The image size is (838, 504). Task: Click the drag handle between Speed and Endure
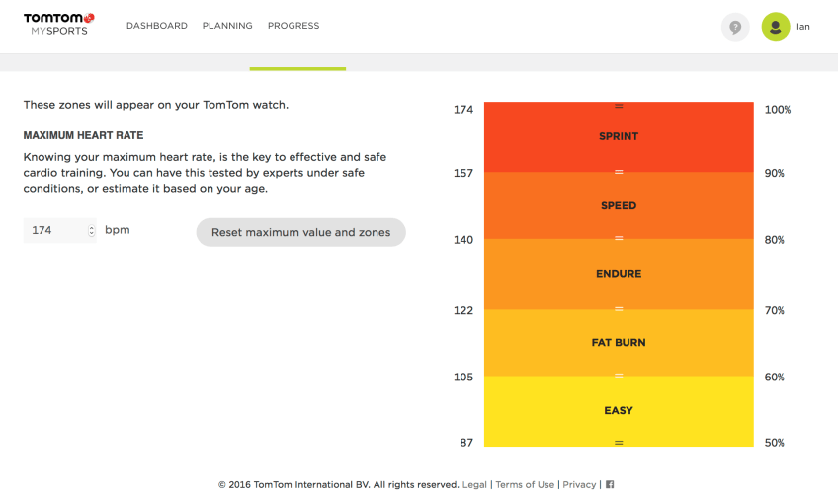point(619,239)
